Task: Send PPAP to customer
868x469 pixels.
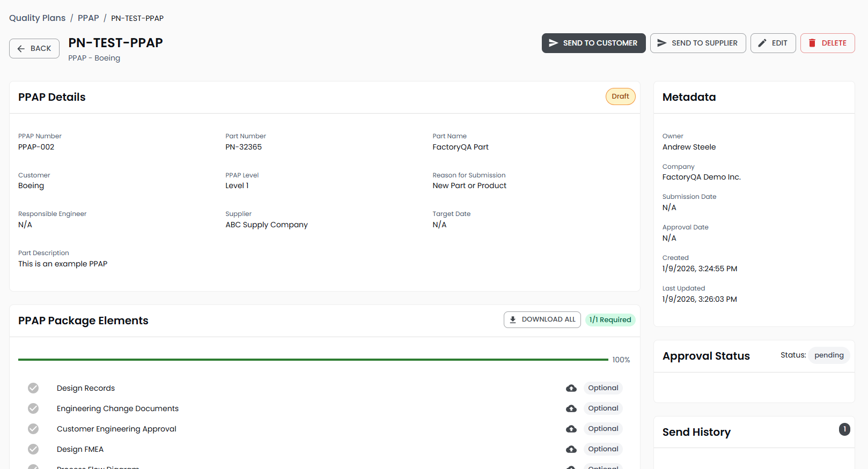Action: 593,43
